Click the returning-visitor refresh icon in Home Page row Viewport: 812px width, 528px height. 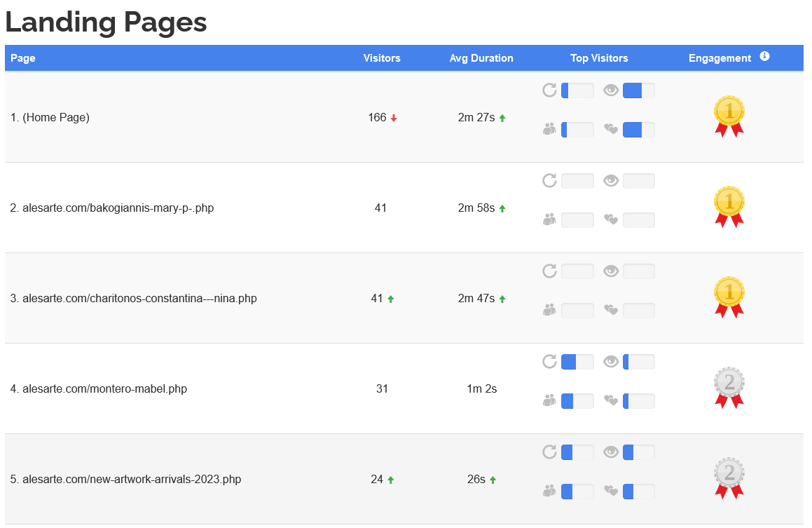549,90
